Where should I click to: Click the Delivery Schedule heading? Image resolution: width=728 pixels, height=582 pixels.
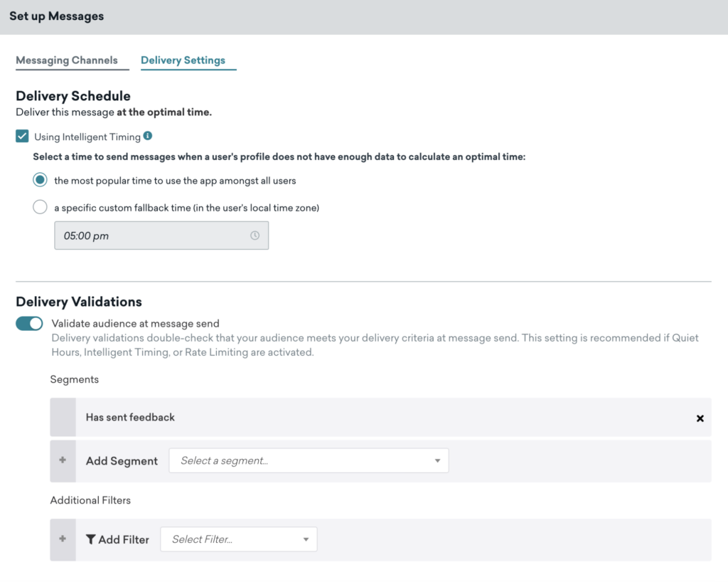click(x=73, y=95)
